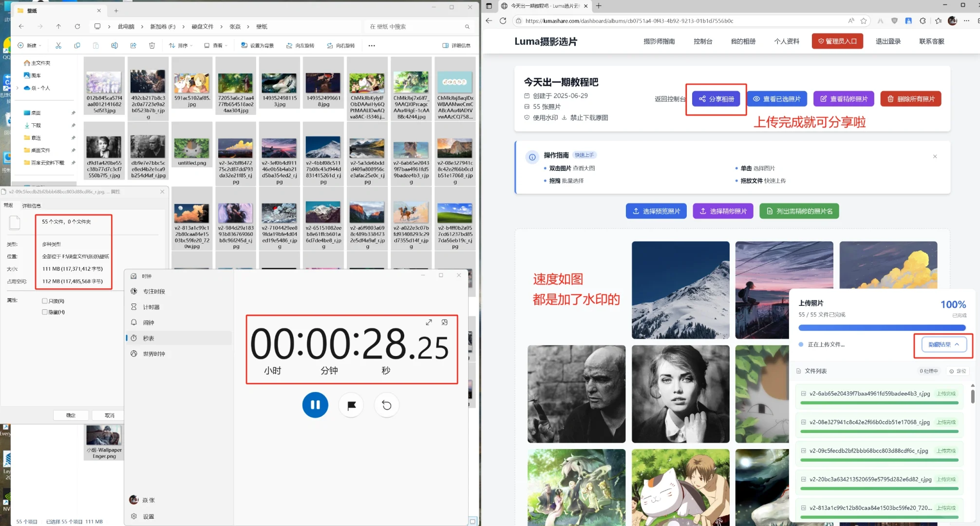Open Clock app settings (设置)
980x526 pixels.
(179, 516)
